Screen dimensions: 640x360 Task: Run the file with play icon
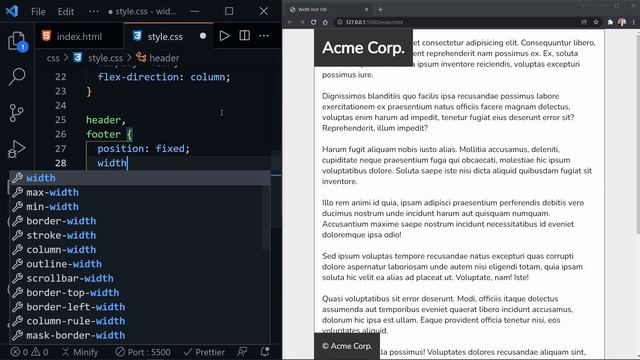coord(224,36)
